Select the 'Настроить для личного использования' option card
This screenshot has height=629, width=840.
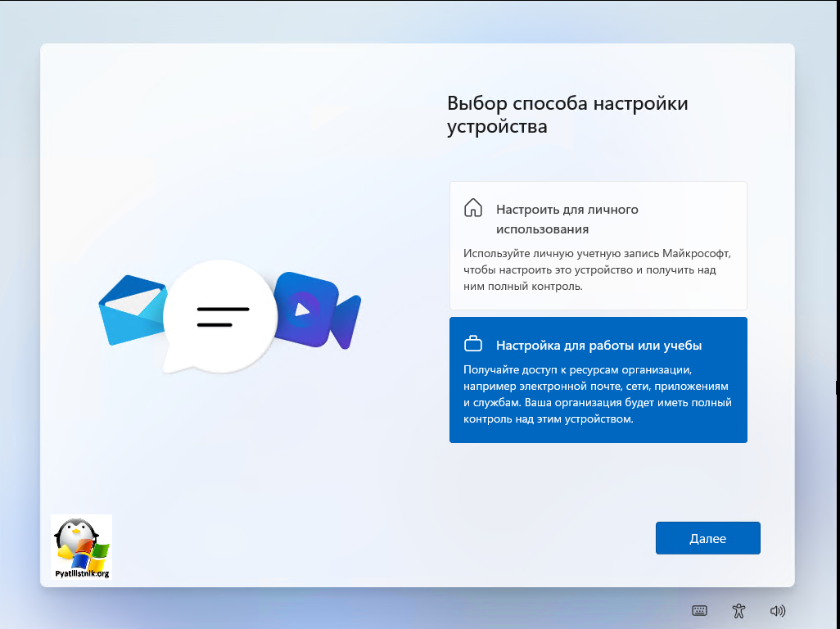(598, 246)
